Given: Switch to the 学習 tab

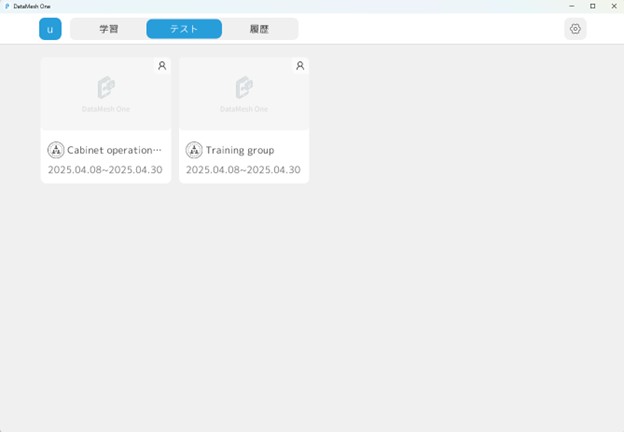Looking at the screenshot, I should pos(109,29).
